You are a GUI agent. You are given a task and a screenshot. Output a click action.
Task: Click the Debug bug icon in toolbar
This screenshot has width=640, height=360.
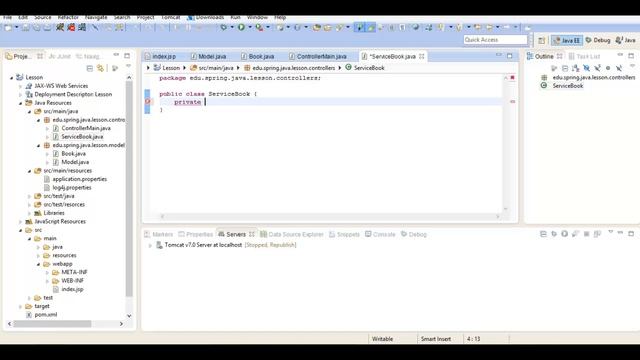click(224, 27)
